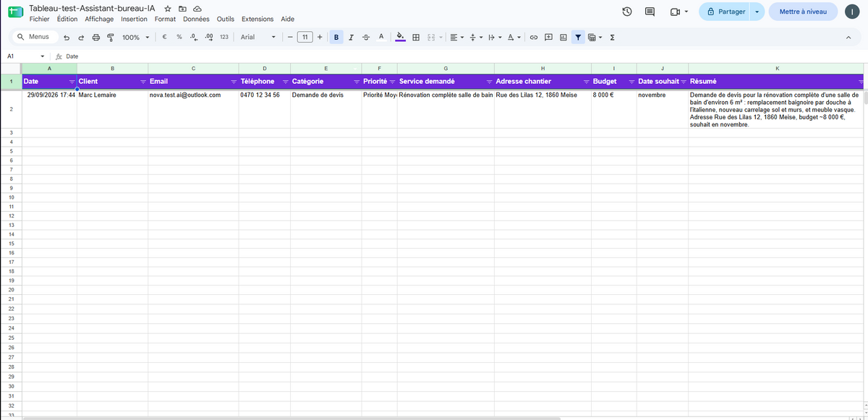Star the document title
Viewport: 868px width, 420px height.
tap(168, 7)
